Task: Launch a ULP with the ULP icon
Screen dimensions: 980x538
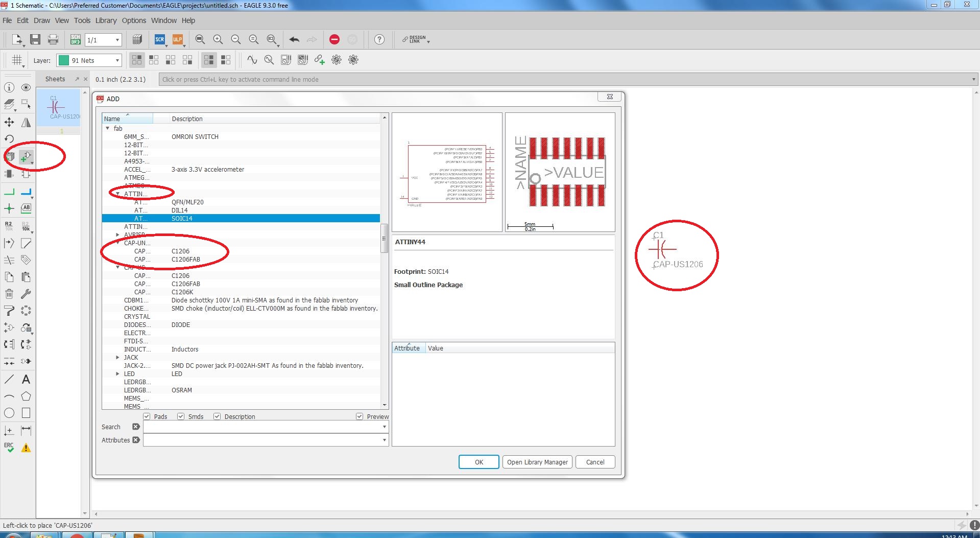Action: click(177, 39)
